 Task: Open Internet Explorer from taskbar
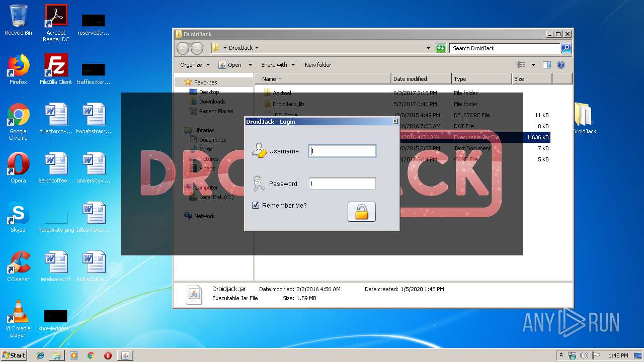40,355
